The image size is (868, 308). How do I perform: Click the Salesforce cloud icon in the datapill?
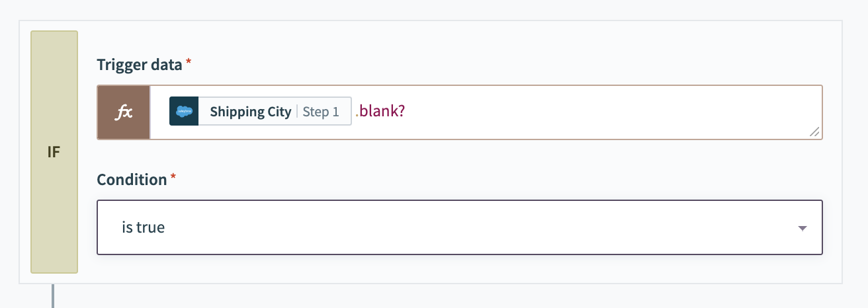184,112
